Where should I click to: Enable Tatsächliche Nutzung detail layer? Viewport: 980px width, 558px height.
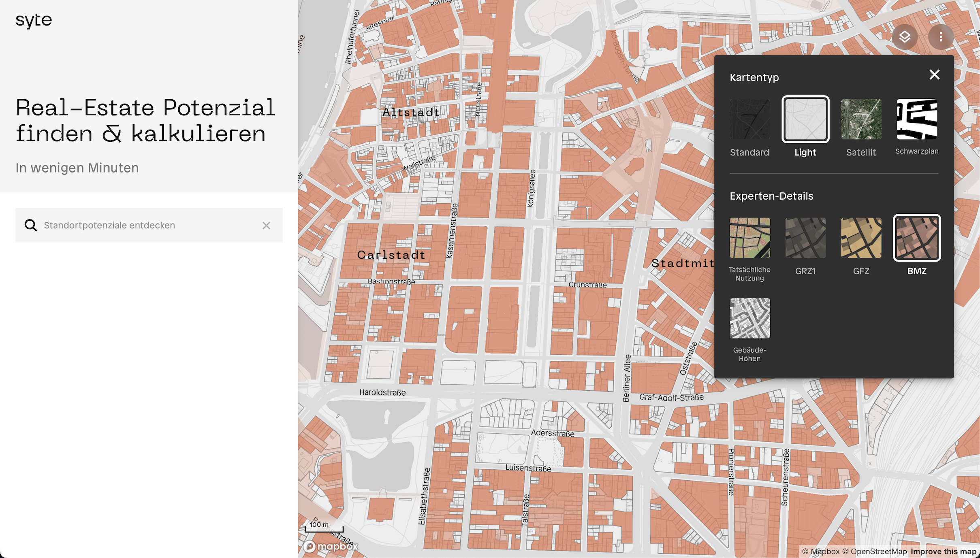click(749, 238)
